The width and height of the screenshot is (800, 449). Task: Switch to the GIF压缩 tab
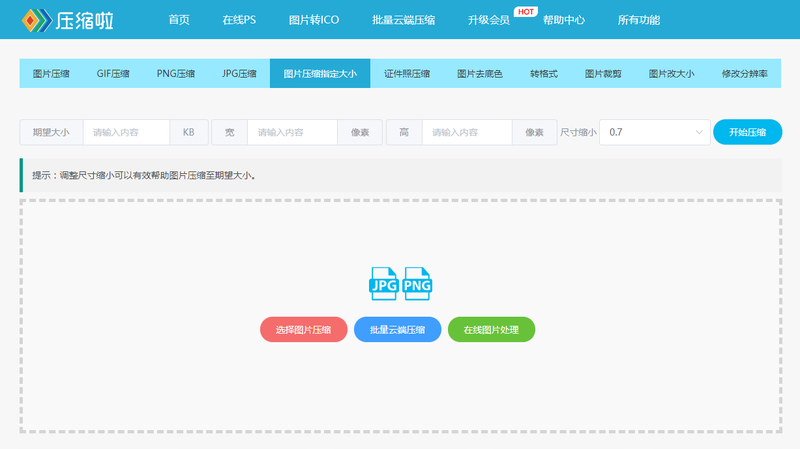113,73
